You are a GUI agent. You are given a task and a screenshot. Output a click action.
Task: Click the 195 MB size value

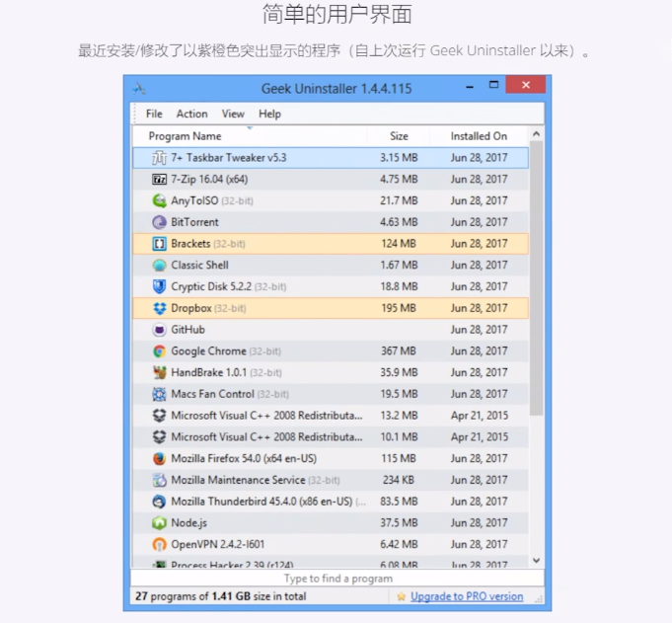click(x=399, y=308)
